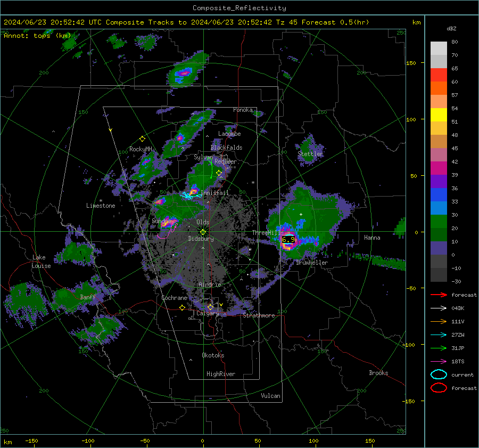Click the ThreeHills city label

coord(268,233)
